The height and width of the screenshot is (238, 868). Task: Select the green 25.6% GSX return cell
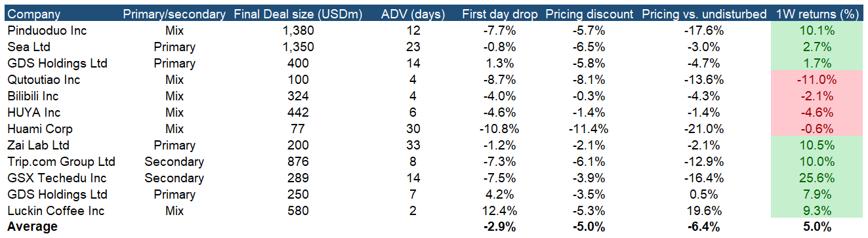817,178
